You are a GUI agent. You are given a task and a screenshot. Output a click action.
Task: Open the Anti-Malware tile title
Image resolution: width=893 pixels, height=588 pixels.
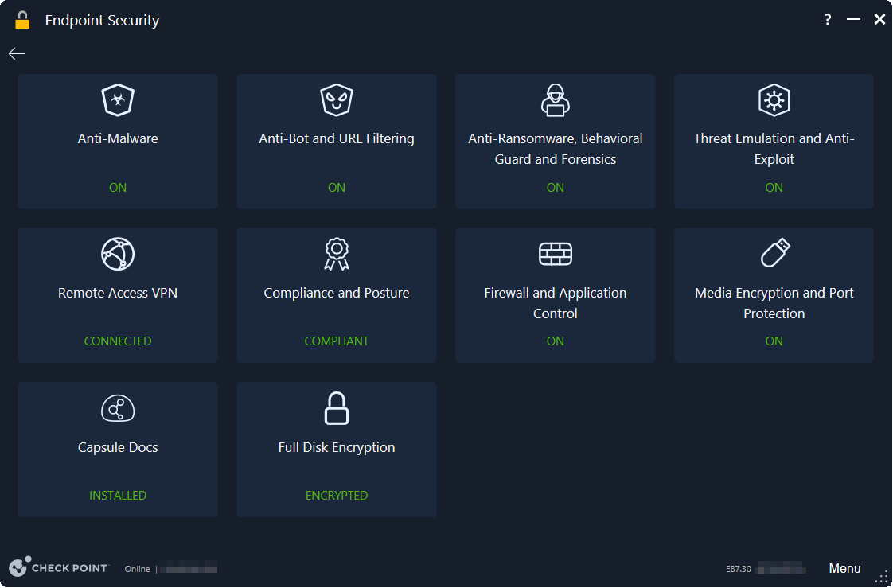[118, 138]
